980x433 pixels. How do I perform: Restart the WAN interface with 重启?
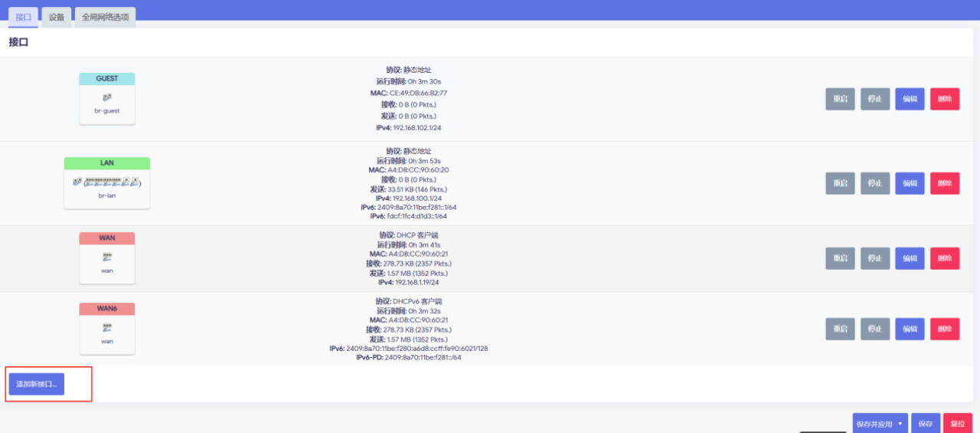[x=840, y=258]
